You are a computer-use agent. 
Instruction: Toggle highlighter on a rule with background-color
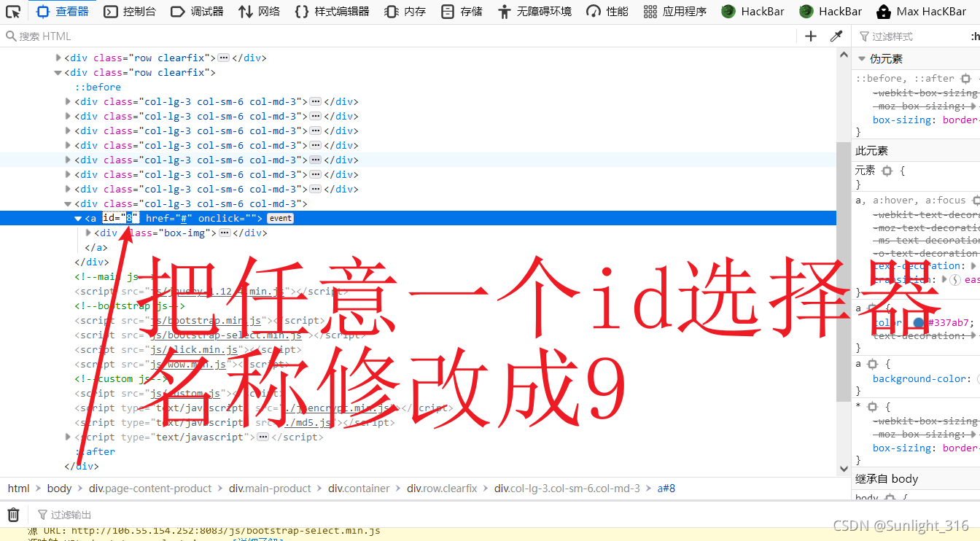coord(873,364)
